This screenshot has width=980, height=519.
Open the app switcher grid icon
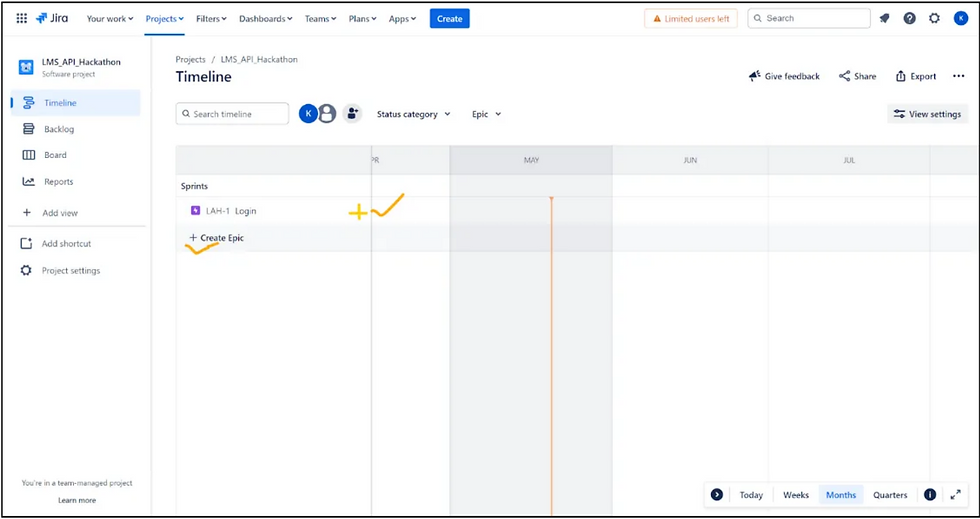[x=21, y=19]
